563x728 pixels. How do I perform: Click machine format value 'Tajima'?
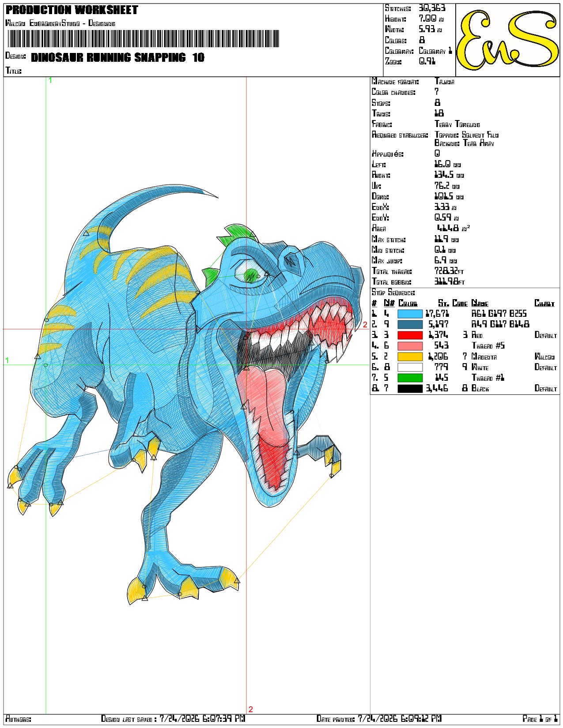pos(444,81)
